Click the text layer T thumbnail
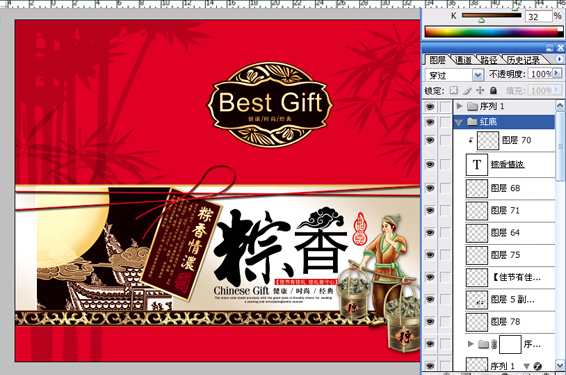Viewport: 566px width, 375px height. coord(476,165)
